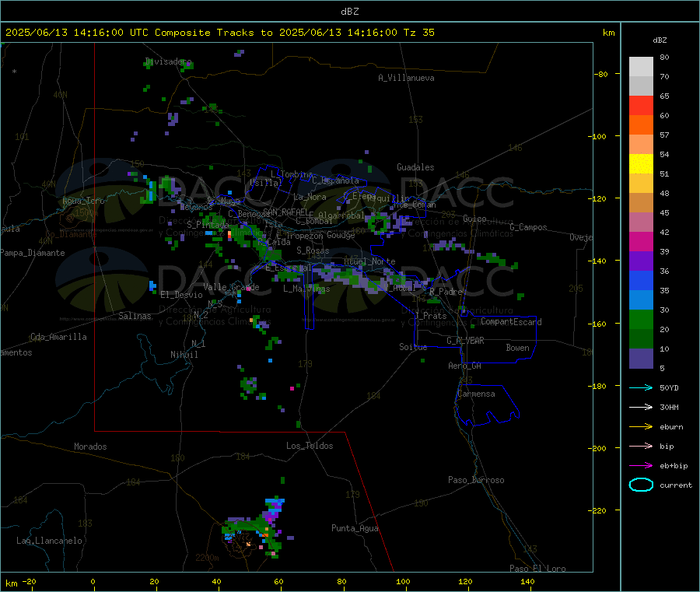
Task: Click the L_Malvinas map label
Action: [x=306, y=289]
